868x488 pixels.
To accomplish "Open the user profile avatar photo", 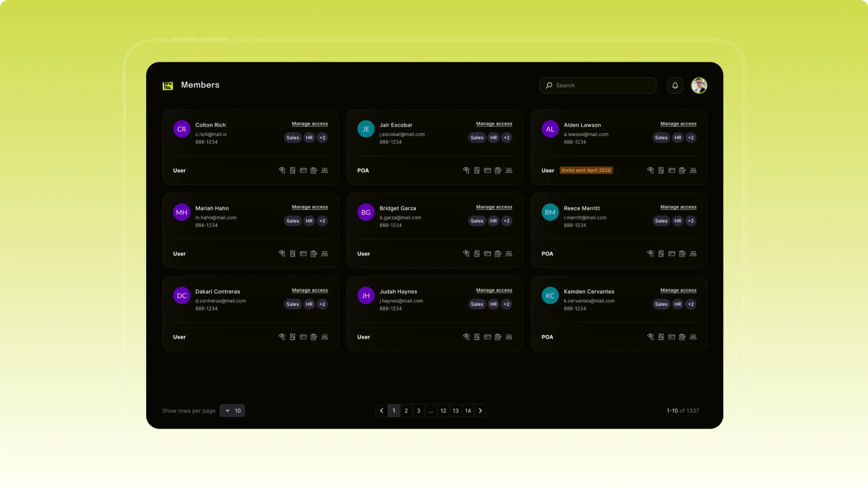I will point(699,86).
